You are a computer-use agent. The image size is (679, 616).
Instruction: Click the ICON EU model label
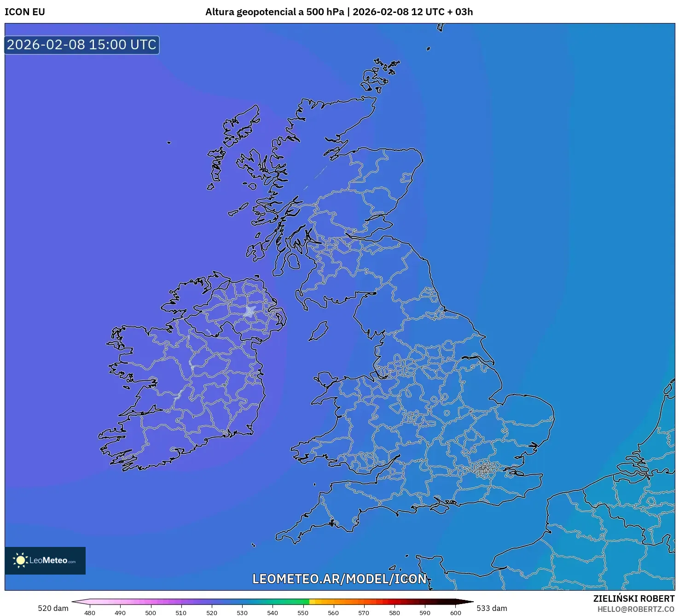tap(25, 12)
